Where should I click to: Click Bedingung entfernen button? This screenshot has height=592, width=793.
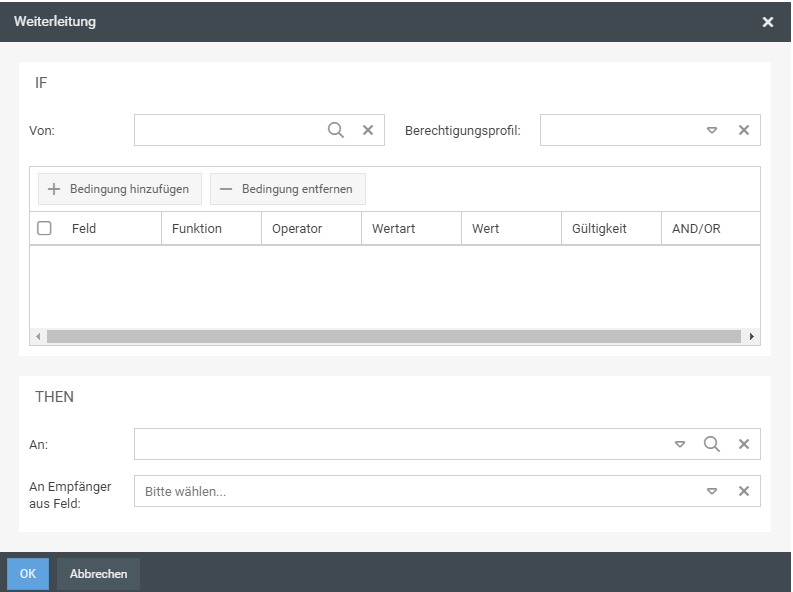287,189
